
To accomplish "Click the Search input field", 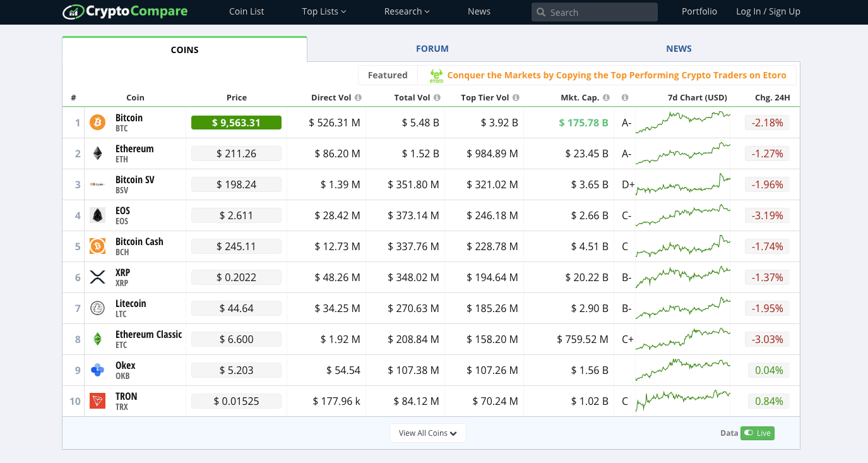I will tap(593, 11).
